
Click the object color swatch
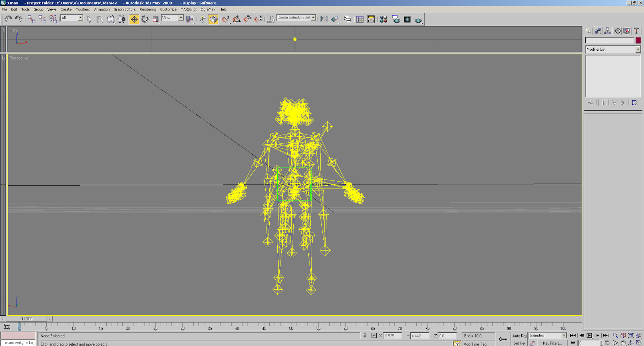(x=638, y=40)
